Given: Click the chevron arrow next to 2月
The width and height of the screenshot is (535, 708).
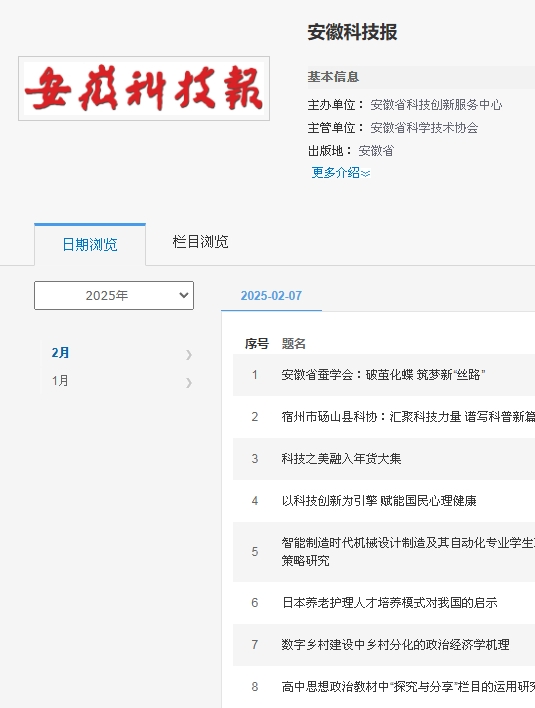Looking at the screenshot, I should pos(189,355).
